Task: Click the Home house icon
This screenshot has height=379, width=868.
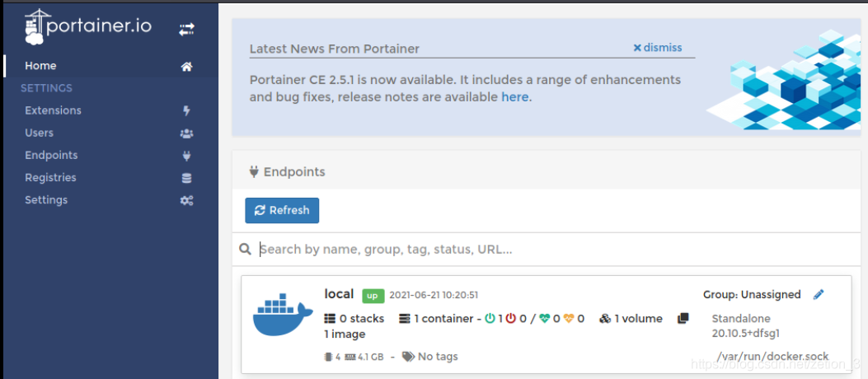Action: [187, 67]
